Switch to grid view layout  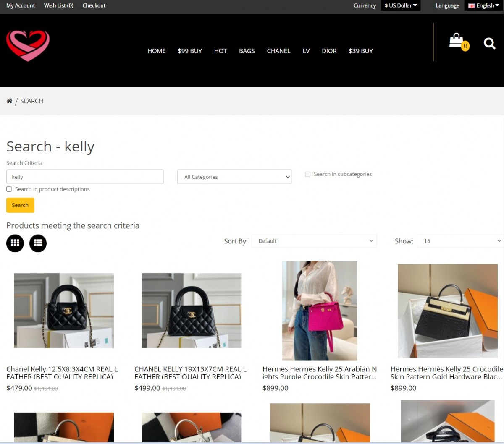pos(15,243)
